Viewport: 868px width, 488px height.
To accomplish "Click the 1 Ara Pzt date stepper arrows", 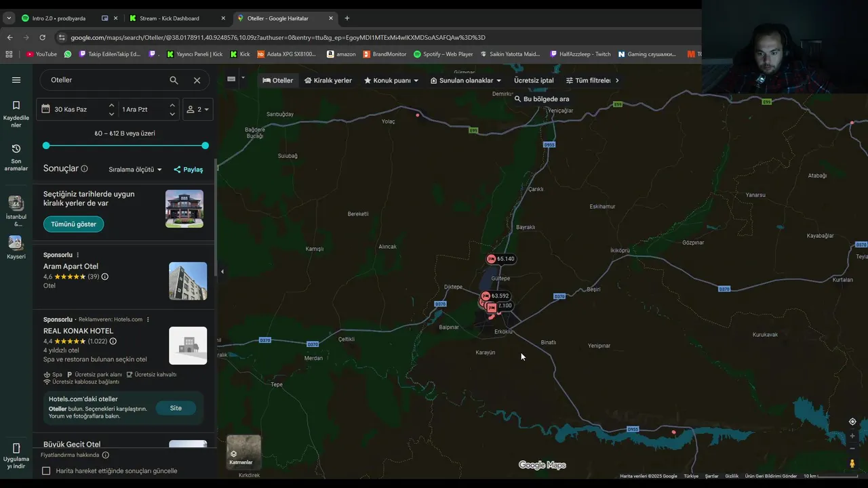I will click(x=172, y=109).
